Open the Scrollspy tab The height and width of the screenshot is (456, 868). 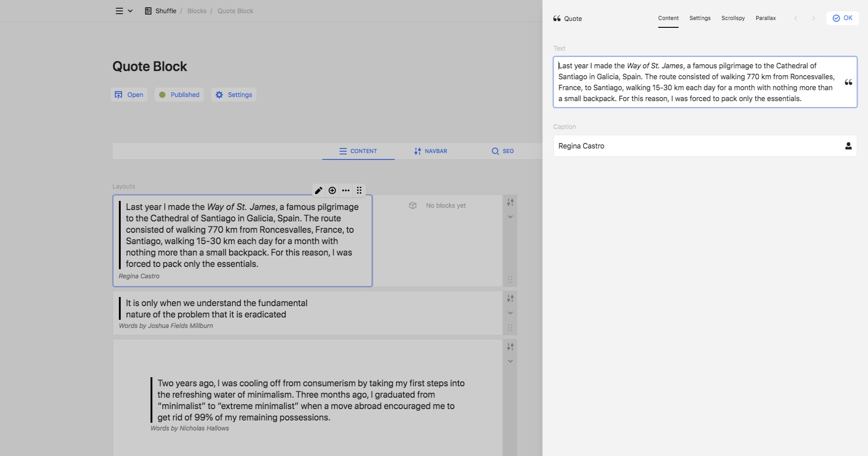click(x=733, y=18)
